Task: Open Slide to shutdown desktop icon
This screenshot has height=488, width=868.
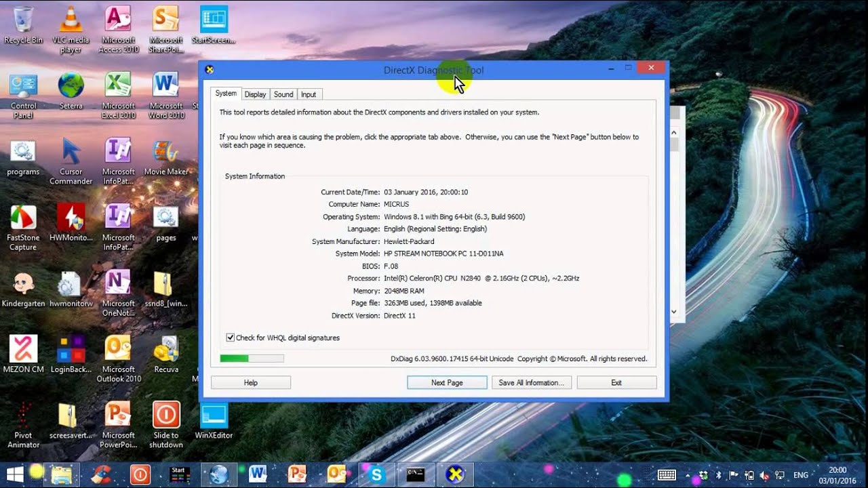Action: click(x=166, y=425)
